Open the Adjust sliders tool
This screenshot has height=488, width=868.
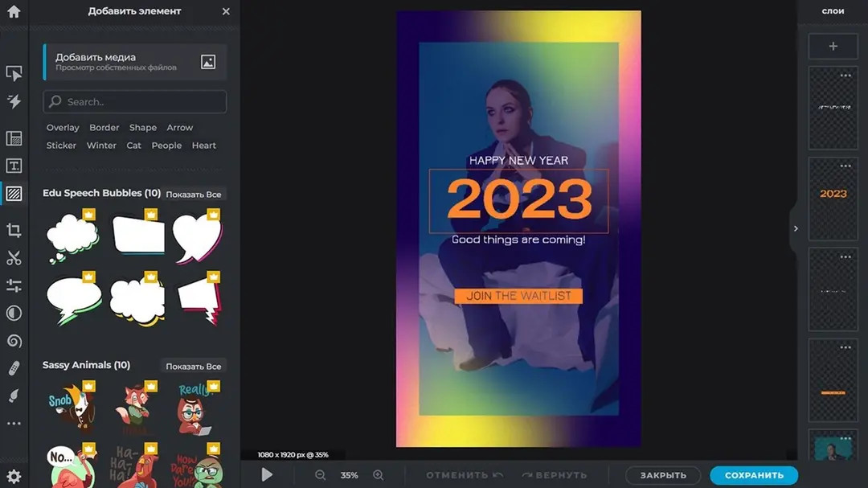pyautogui.click(x=14, y=285)
